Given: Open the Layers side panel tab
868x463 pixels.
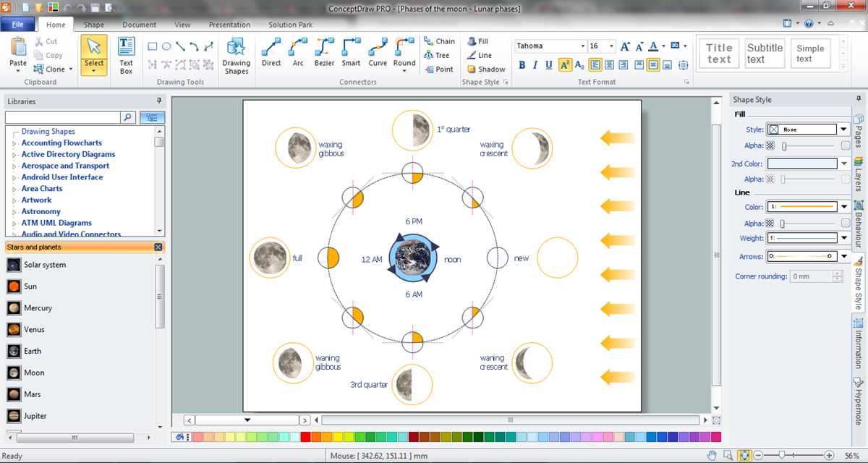Looking at the screenshot, I should coord(859,176).
